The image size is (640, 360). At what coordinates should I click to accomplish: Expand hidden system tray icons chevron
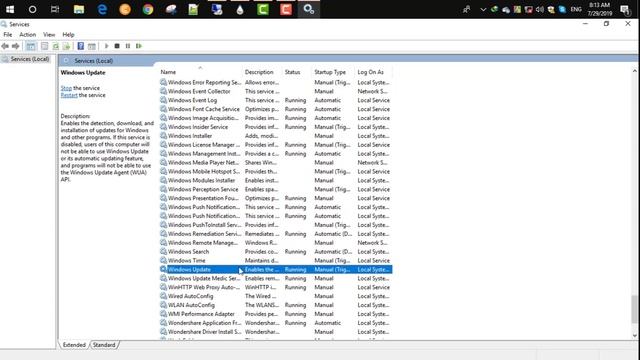pyautogui.click(x=483, y=9)
